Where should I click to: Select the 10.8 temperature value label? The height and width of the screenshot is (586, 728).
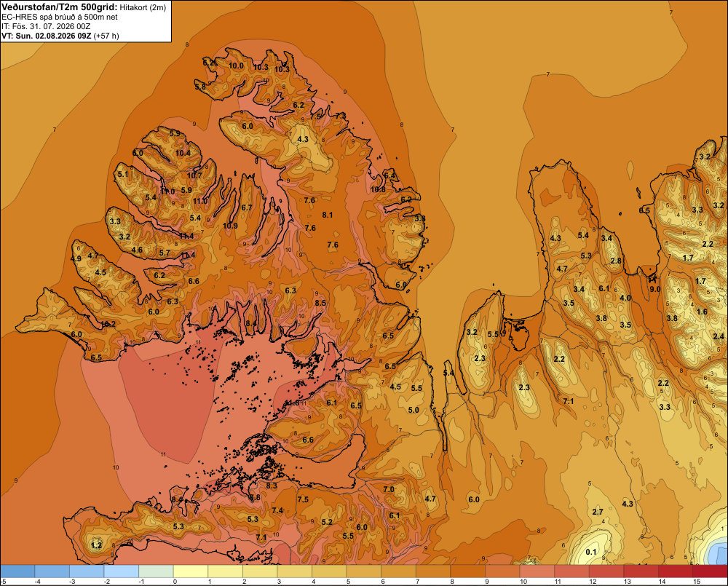coord(378,189)
